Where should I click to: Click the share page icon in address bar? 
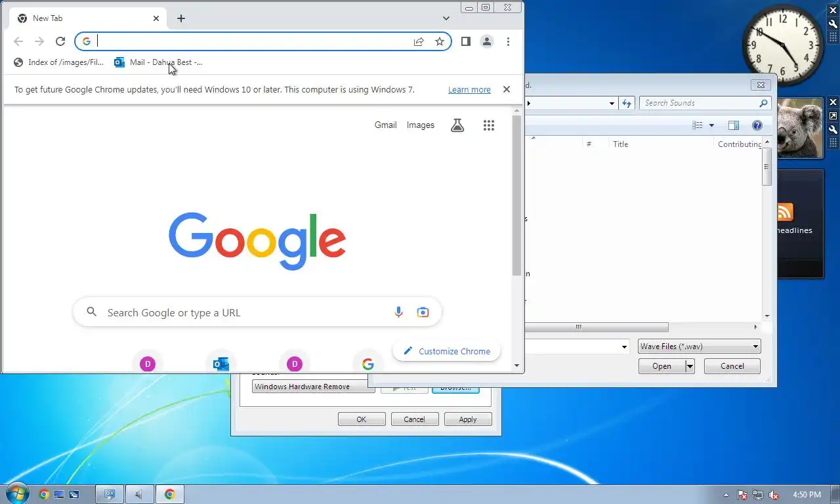coord(419,41)
